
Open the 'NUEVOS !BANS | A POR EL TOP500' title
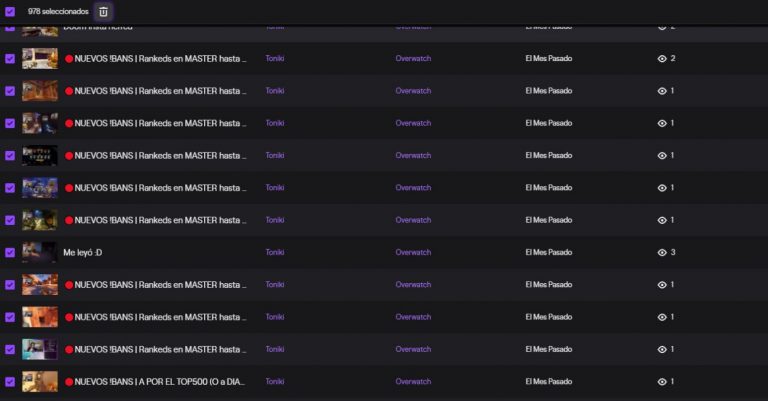pos(160,382)
